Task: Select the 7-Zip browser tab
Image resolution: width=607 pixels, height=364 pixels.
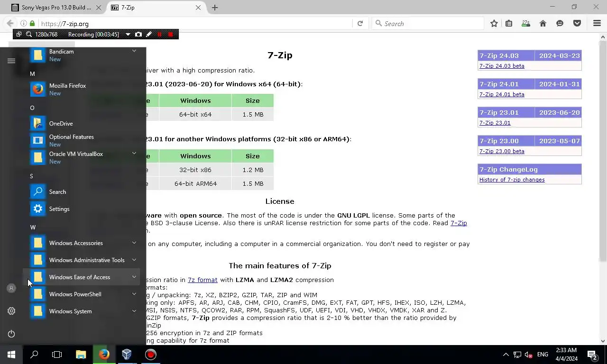Action: coord(155,8)
